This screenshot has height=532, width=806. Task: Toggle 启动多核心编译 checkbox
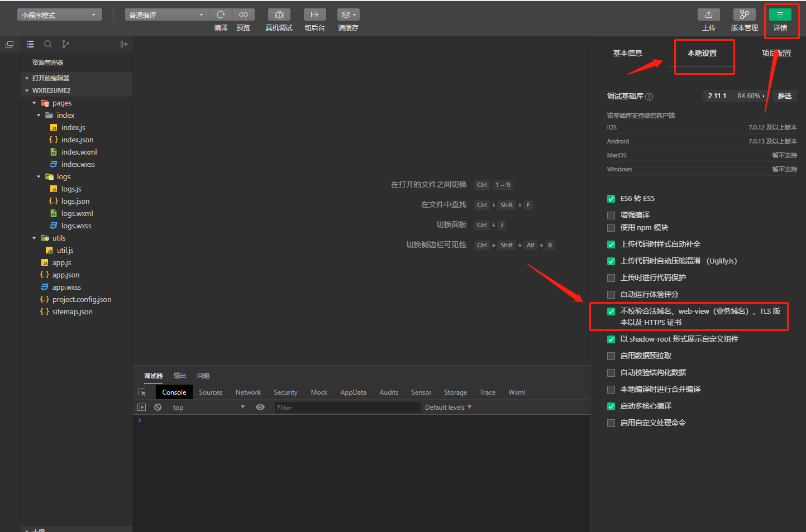pos(611,406)
